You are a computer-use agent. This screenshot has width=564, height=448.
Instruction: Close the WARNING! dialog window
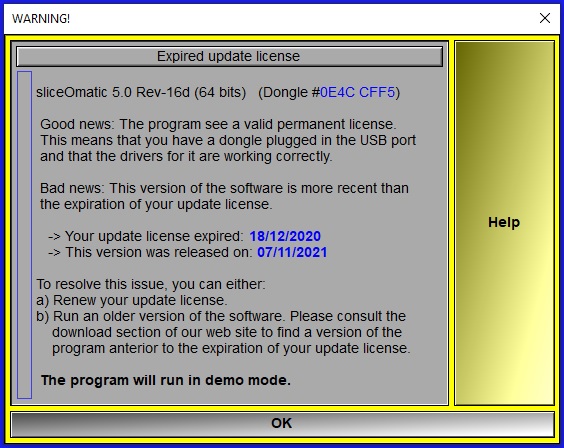(545, 18)
